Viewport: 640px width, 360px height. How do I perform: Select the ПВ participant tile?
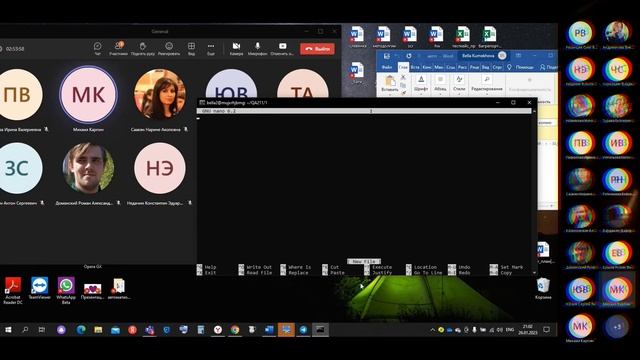[x=17, y=95]
